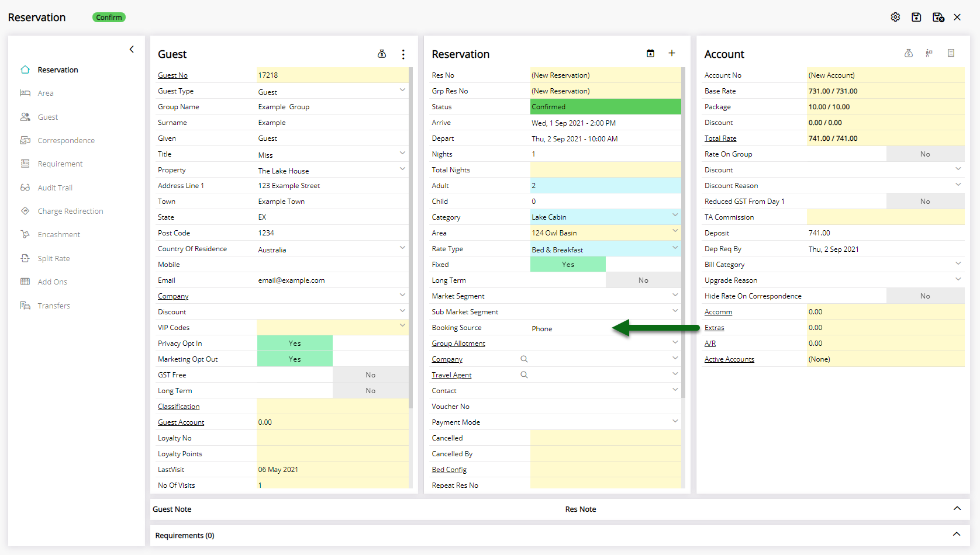Click the Reservation home icon in sidebar
The width and height of the screenshot is (980, 555).
(25, 70)
